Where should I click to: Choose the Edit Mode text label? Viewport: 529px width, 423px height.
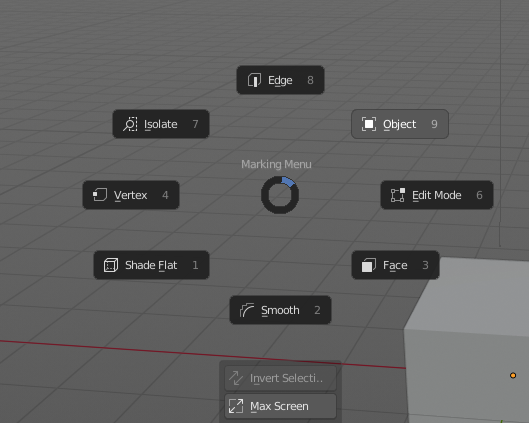[x=437, y=195]
